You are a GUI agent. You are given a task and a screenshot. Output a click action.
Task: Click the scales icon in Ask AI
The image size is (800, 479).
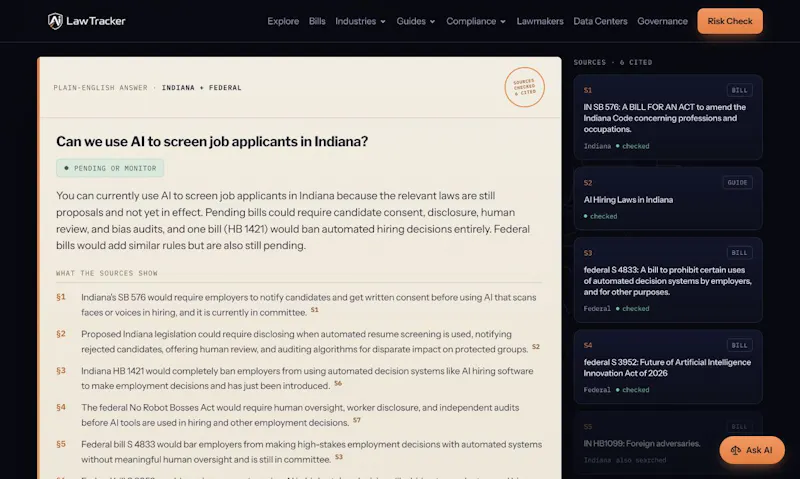tap(736, 450)
